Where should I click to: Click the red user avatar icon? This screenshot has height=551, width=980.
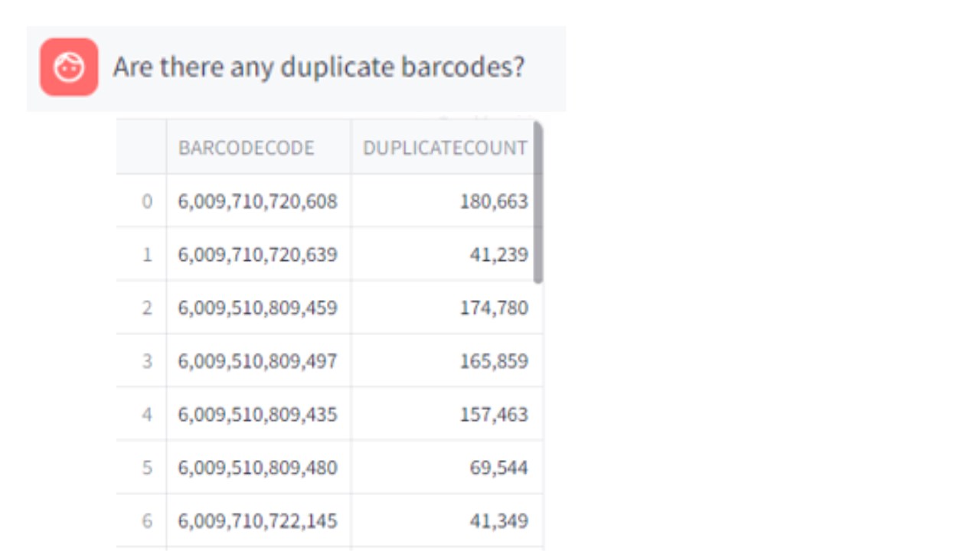(x=69, y=67)
